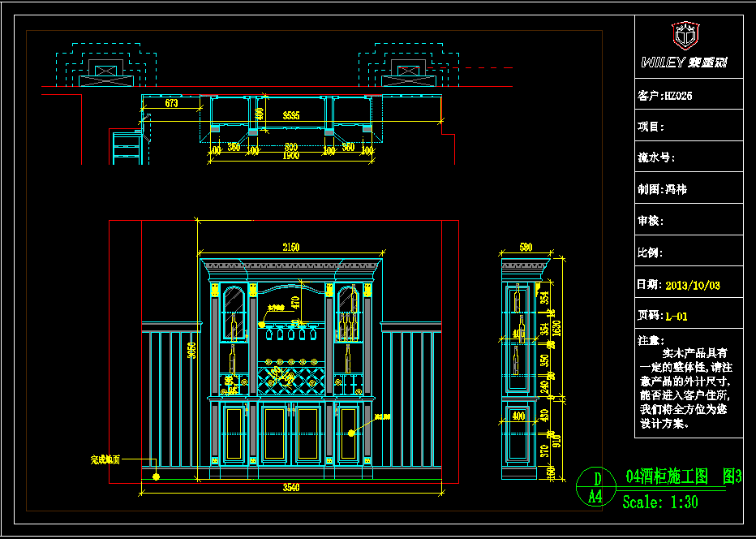The width and height of the screenshot is (756, 539).
Task: Click the Scale: 1:30 label
Action: pos(659,502)
